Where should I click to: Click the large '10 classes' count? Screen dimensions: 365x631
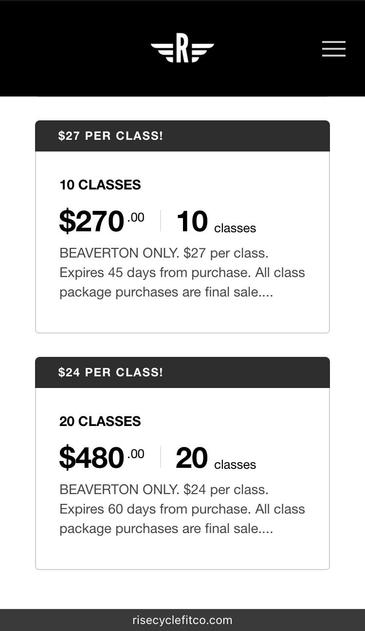216,222
